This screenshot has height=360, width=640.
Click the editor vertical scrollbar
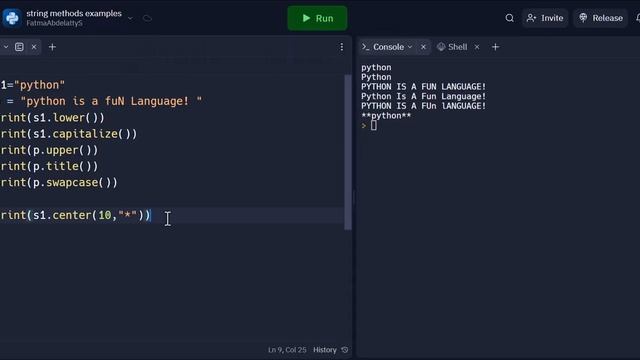[x=348, y=152]
